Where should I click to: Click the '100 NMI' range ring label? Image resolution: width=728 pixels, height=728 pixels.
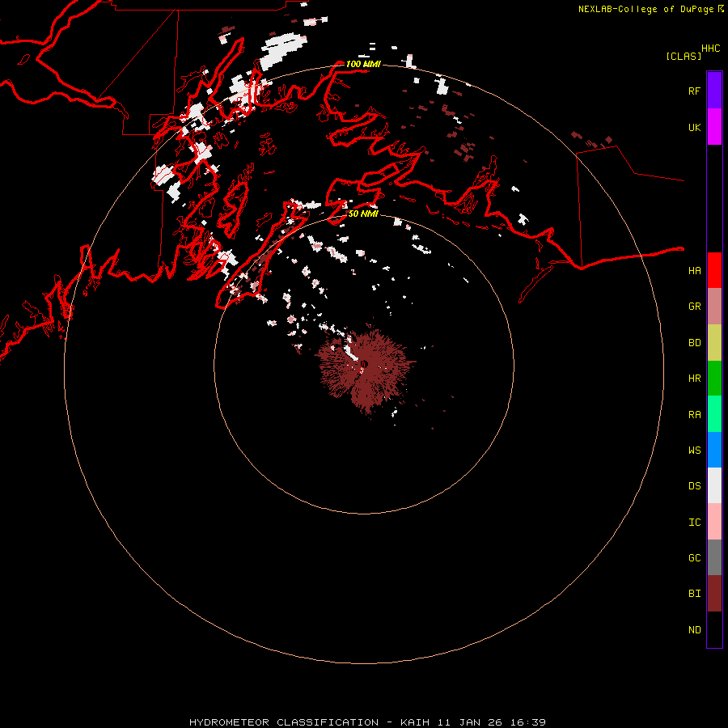tap(363, 64)
